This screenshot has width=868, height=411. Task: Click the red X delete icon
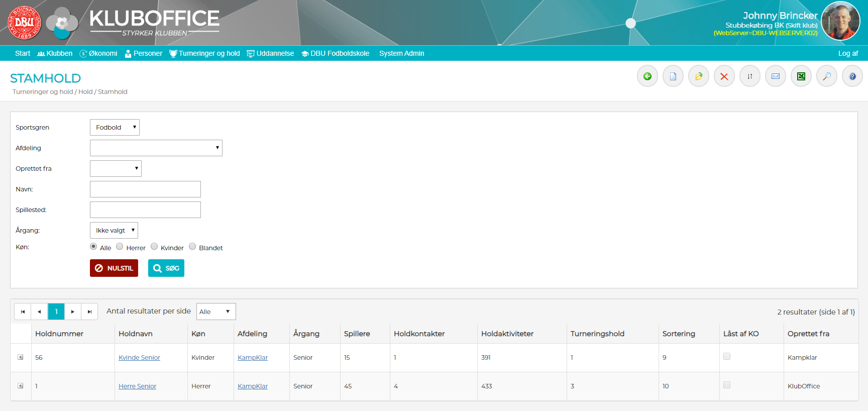[x=724, y=76]
